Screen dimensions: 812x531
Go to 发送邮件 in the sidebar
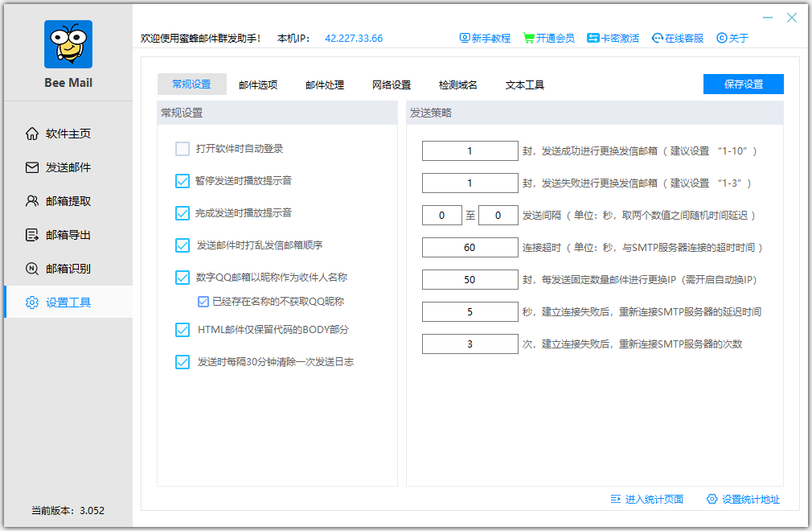[x=68, y=167]
